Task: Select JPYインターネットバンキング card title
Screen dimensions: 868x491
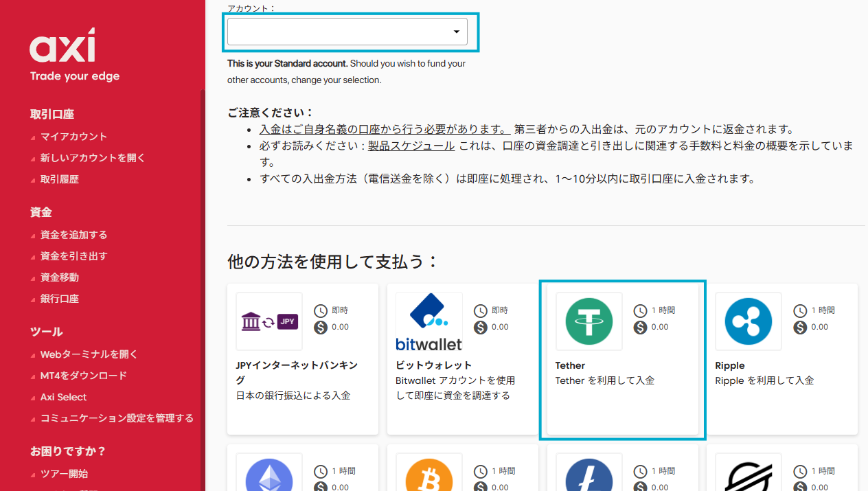Action: point(297,373)
